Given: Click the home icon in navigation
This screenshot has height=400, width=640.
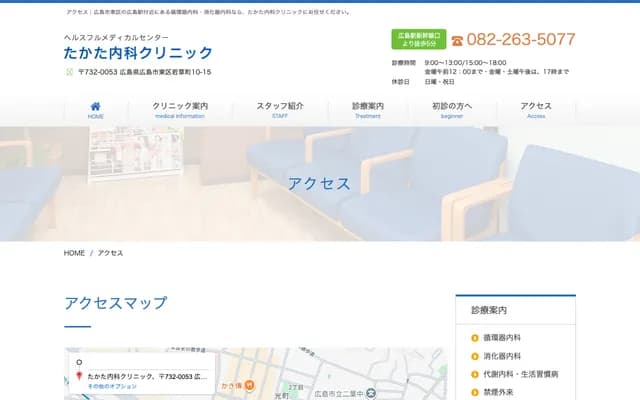Looking at the screenshot, I should click(95, 106).
